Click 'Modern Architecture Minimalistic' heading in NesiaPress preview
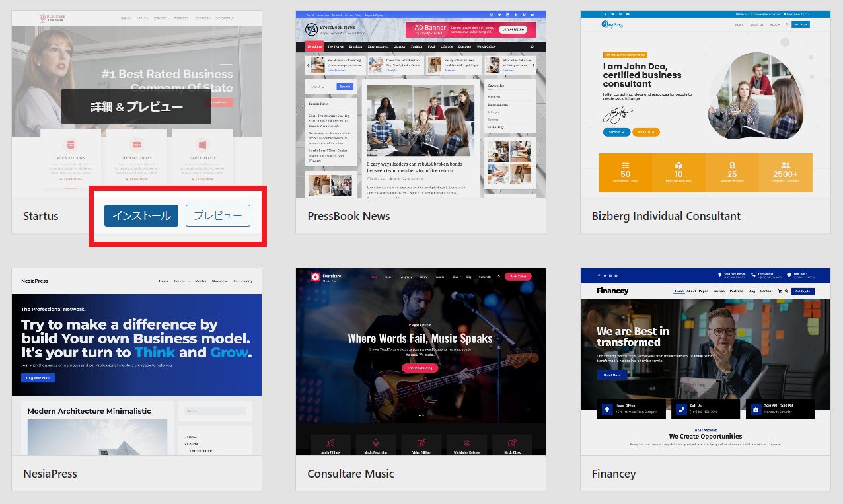Viewport: 843px width, 504px height. pos(89,411)
